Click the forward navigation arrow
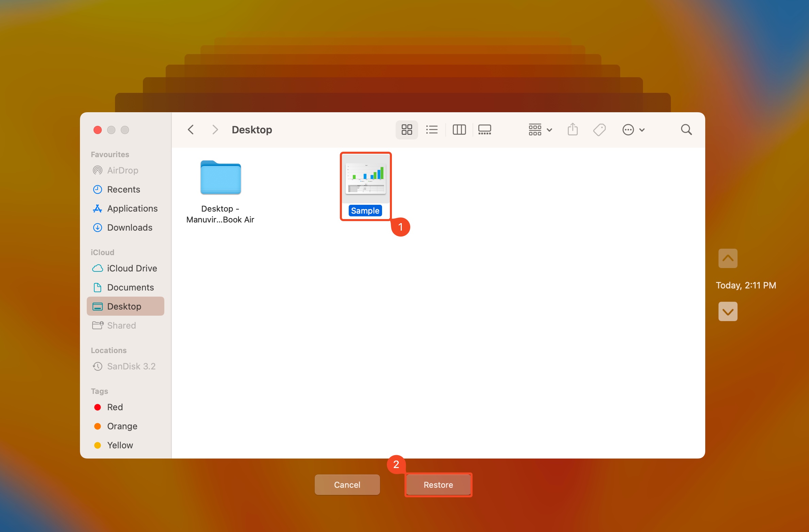Image resolution: width=809 pixels, height=532 pixels. [x=215, y=130]
